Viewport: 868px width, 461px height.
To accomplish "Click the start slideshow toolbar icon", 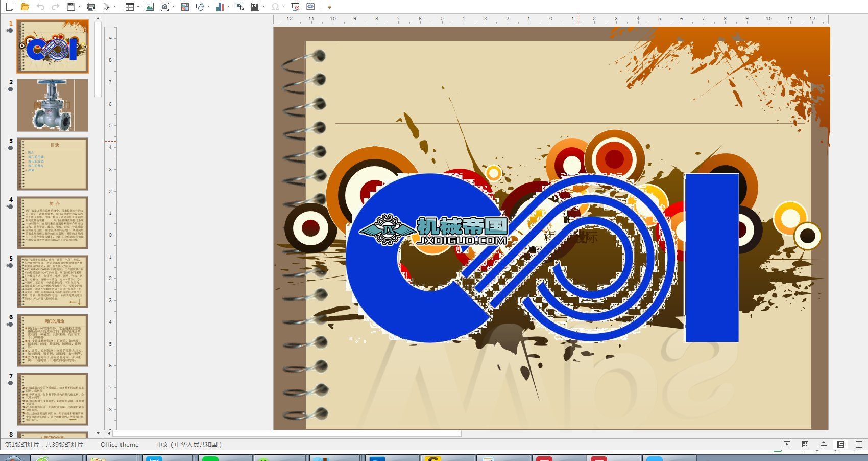I will click(x=295, y=7).
